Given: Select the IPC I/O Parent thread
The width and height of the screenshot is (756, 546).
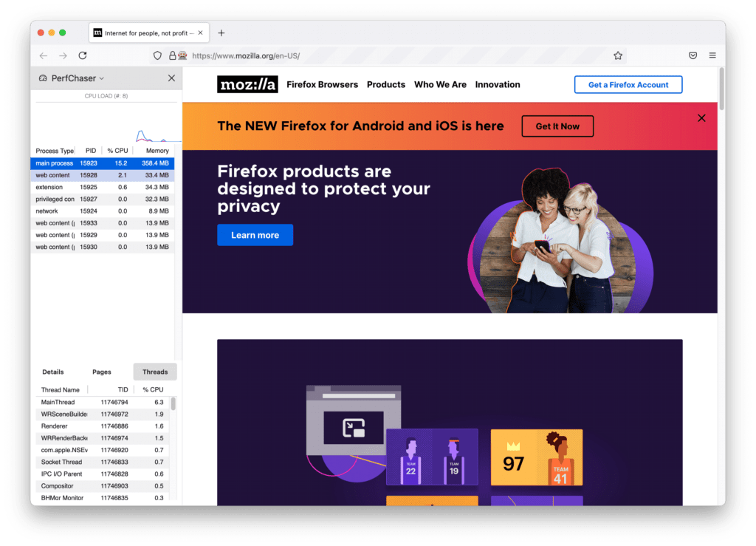Looking at the screenshot, I should coord(102,474).
